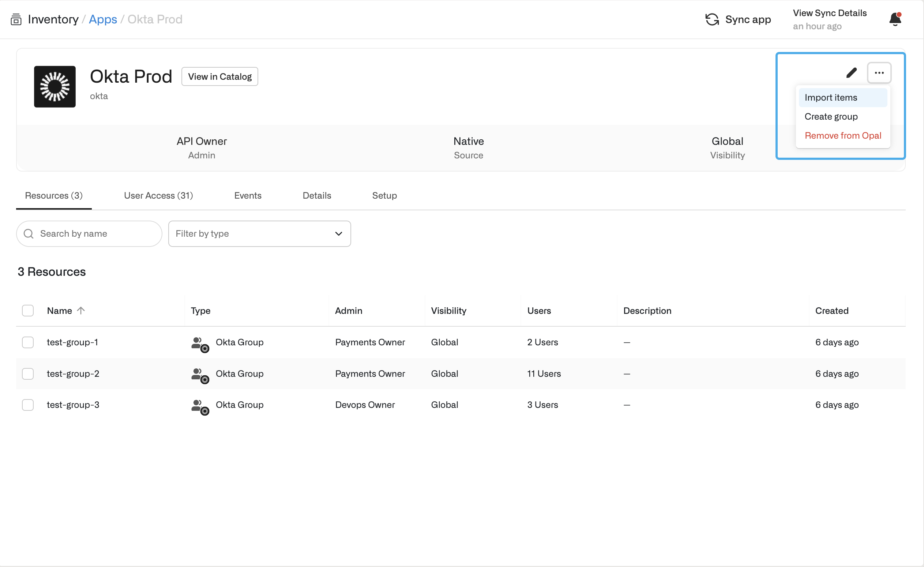The image size is (924, 567).
Task: Expand the Filter by type dropdown
Action: pos(259,234)
